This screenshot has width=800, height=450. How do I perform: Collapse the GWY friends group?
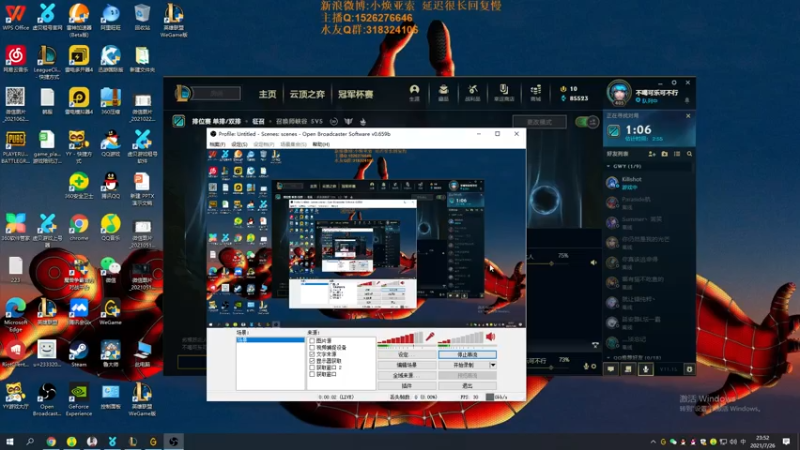608,166
